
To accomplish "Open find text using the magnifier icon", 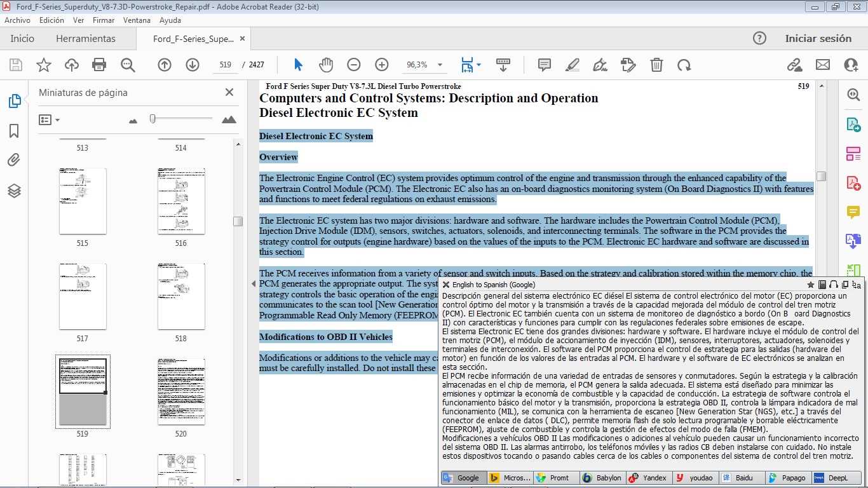I will (128, 65).
